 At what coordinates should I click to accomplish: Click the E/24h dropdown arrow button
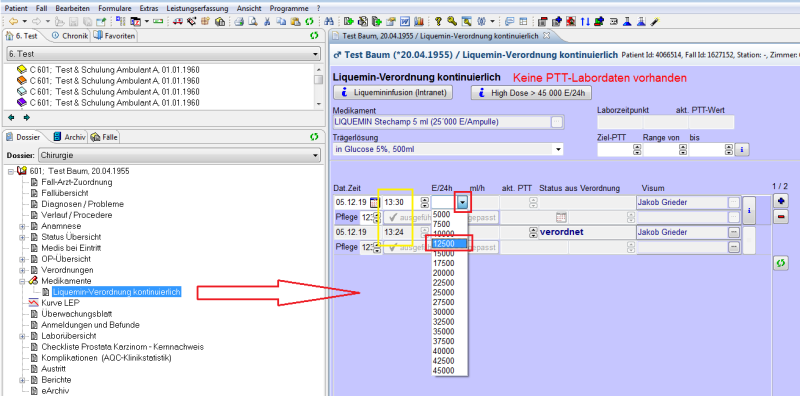[462, 203]
